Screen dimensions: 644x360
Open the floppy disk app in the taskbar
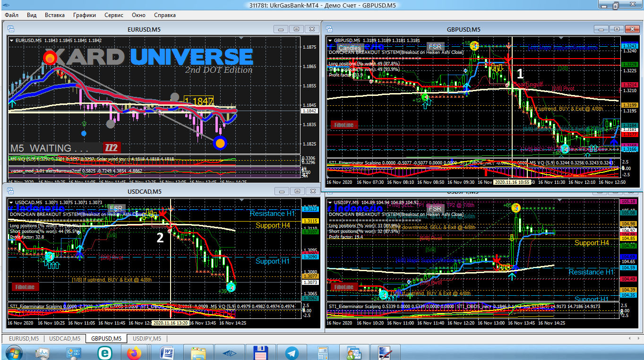click(261, 353)
